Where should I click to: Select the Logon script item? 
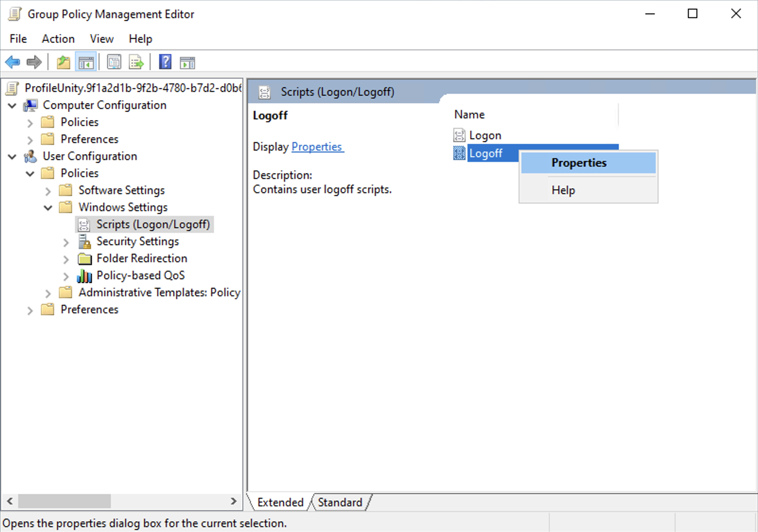coord(485,136)
